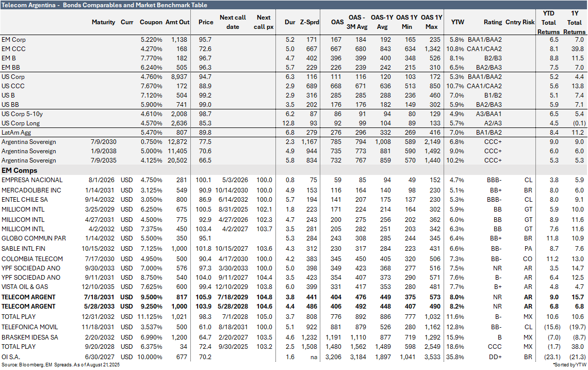This screenshot has height=370, width=588.
Task: Select the 'EM CCC' row label
Action: point(13,49)
